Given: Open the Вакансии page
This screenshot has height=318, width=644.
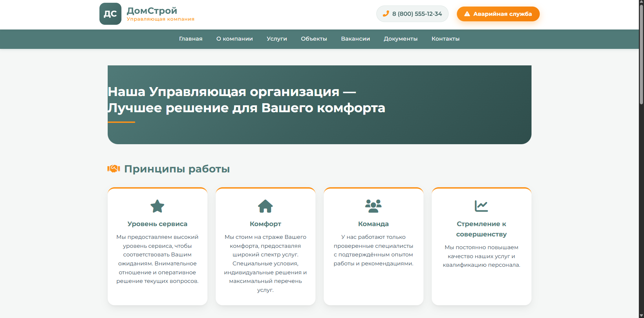Looking at the screenshot, I should (355, 39).
